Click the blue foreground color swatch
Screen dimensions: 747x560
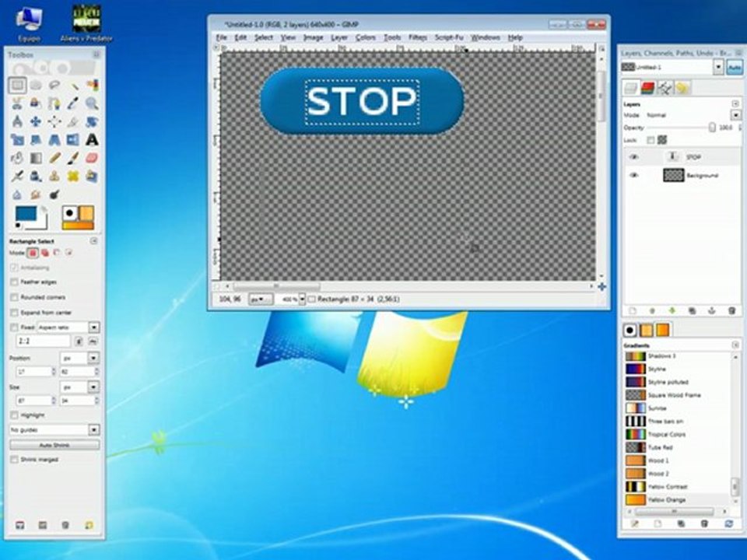[x=26, y=213]
